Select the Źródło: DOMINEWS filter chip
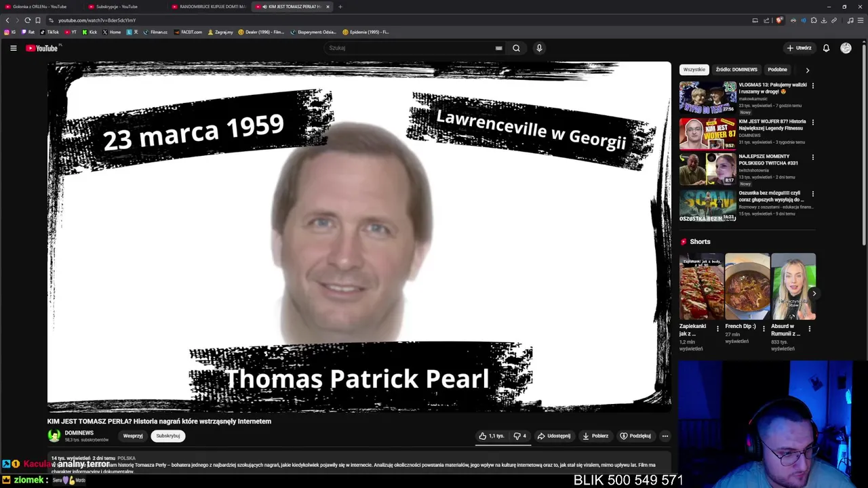Image resolution: width=868 pixels, height=488 pixels. (736, 70)
